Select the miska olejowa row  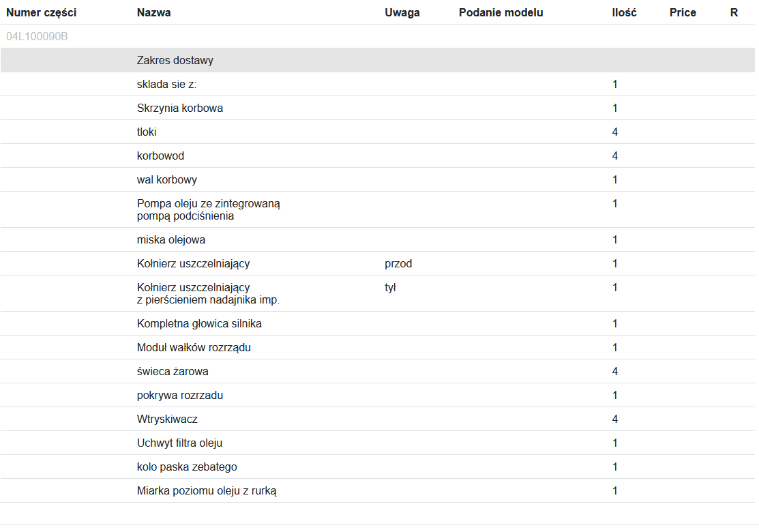tap(171, 240)
